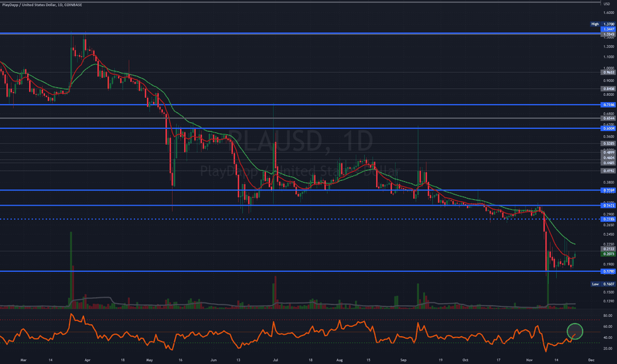This screenshot has height=364, width=617.
Task: Click the 20.00 RSI axis label
Action: pyautogui.click(x=608, y=348)
